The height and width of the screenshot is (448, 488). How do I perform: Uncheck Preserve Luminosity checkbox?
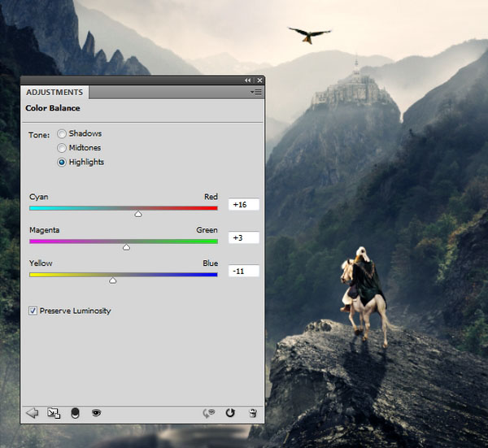click(33, 311)
